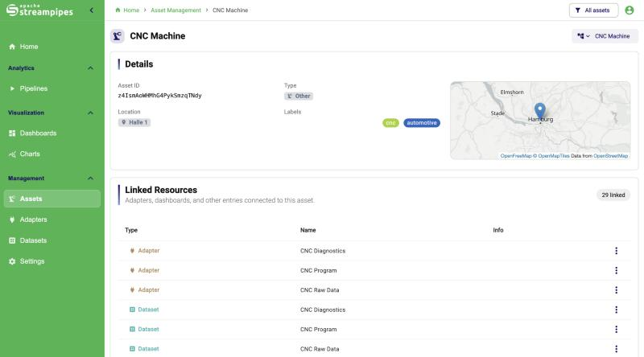644x357 pixels.
Task: Click the Halle 1 location chip
Action: [x=134, y=122]
